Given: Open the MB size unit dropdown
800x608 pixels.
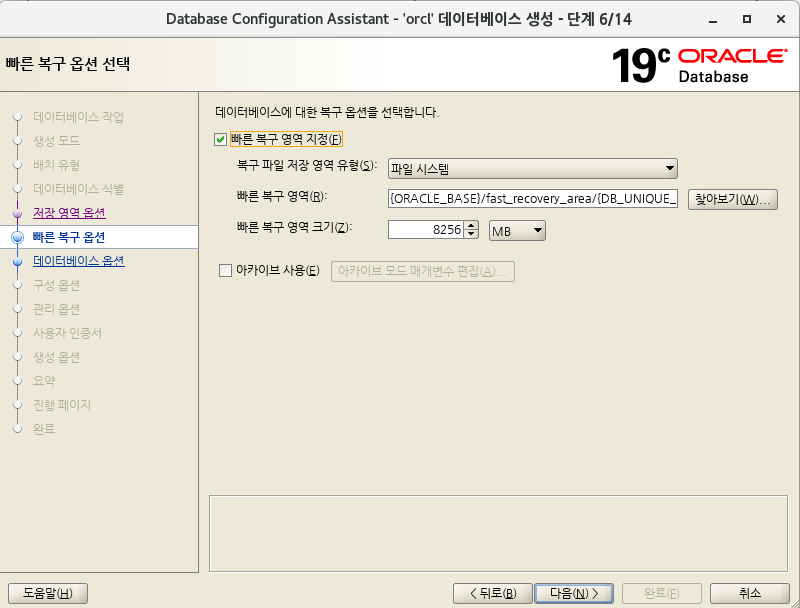Looking at the screenshot, I should pyautogui.click(x=517, y=231).
